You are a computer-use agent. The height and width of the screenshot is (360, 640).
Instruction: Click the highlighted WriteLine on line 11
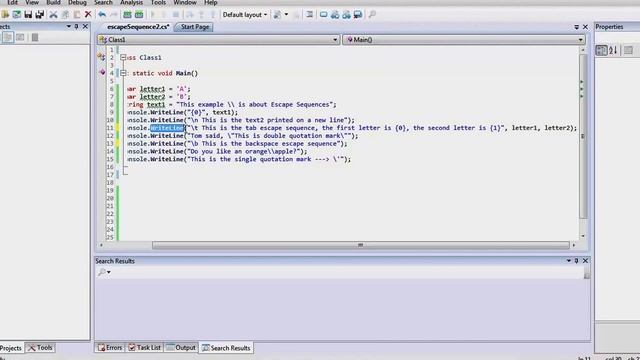click(167, 128)
